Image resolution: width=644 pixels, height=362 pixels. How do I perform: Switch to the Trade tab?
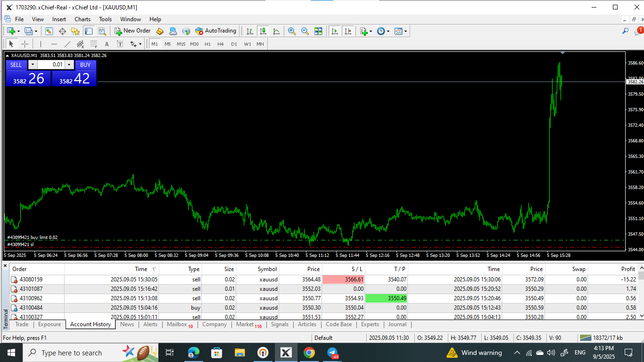(22, 324)
